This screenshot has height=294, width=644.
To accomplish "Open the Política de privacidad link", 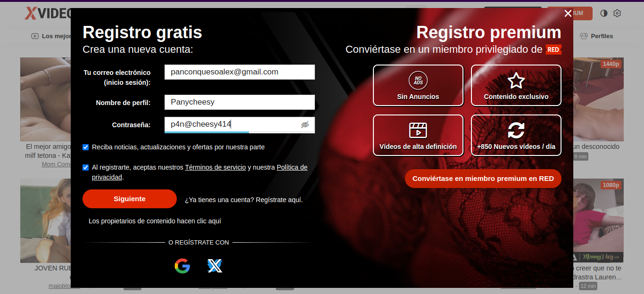I will (292, 167).
